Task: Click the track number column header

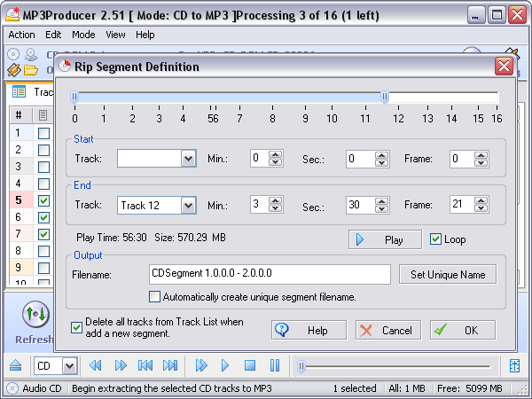Action: tap(19, 115)
